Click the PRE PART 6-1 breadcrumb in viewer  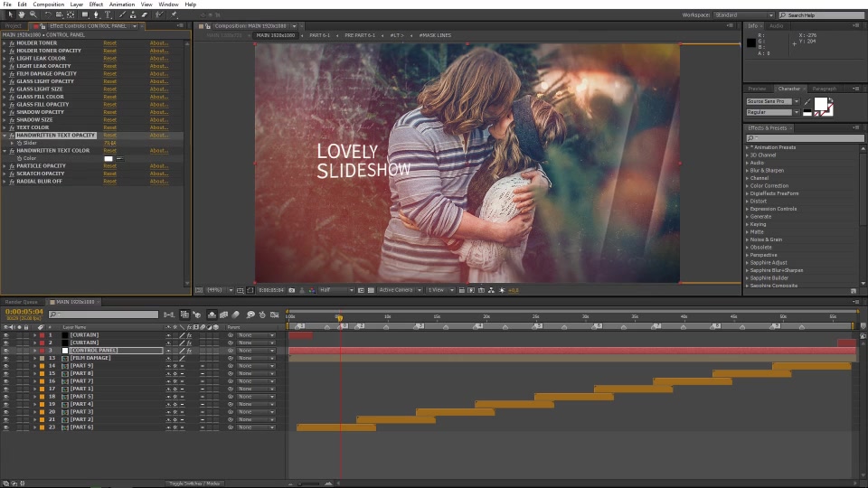point(360,35)
